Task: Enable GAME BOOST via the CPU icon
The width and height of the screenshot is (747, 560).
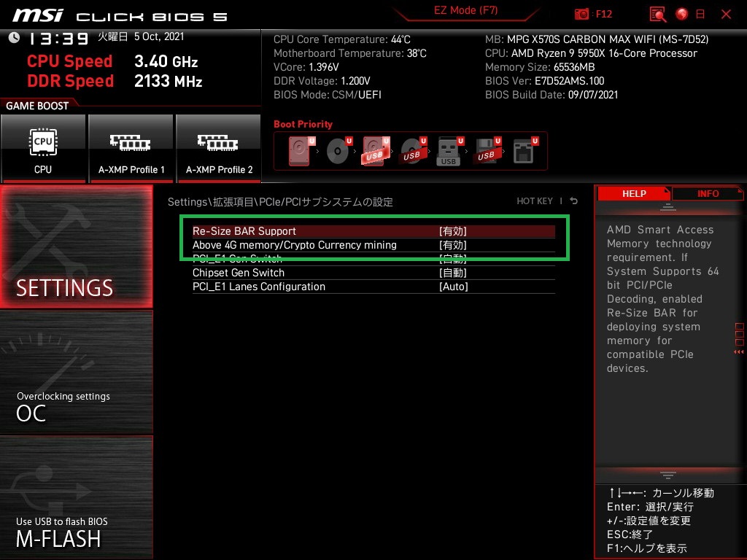Action: (x=43, y=149)
